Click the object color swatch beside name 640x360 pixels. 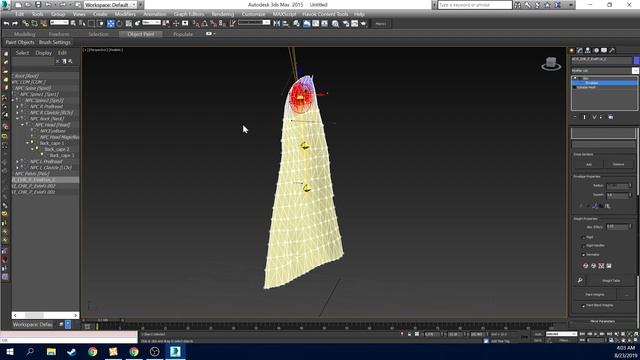tap(636, 60)
